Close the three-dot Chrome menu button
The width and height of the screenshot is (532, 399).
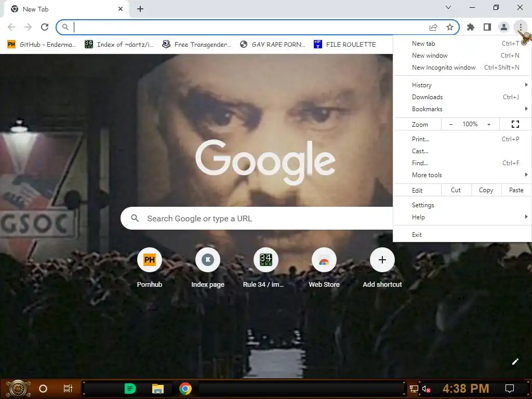tap(521, 27)
